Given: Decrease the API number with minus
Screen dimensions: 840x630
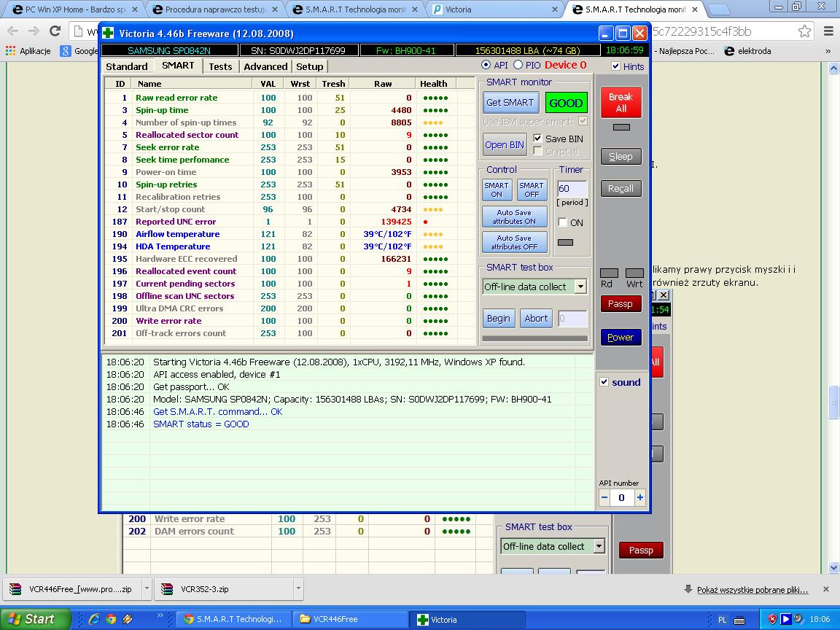Looking at the screenshot, I should (604, 498).
